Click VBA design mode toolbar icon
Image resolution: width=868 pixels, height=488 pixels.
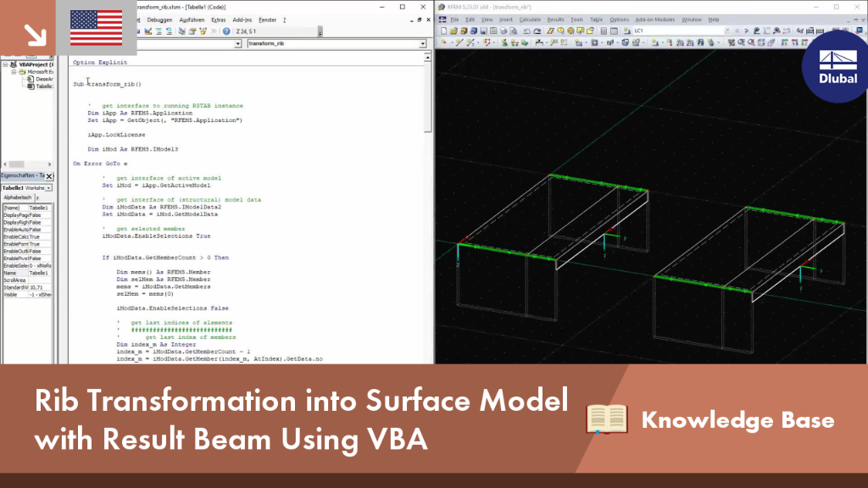(148, 31)
